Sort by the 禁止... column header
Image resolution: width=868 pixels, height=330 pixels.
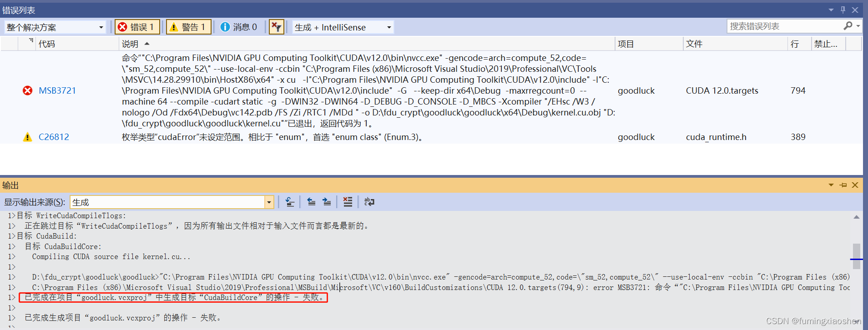828,44
